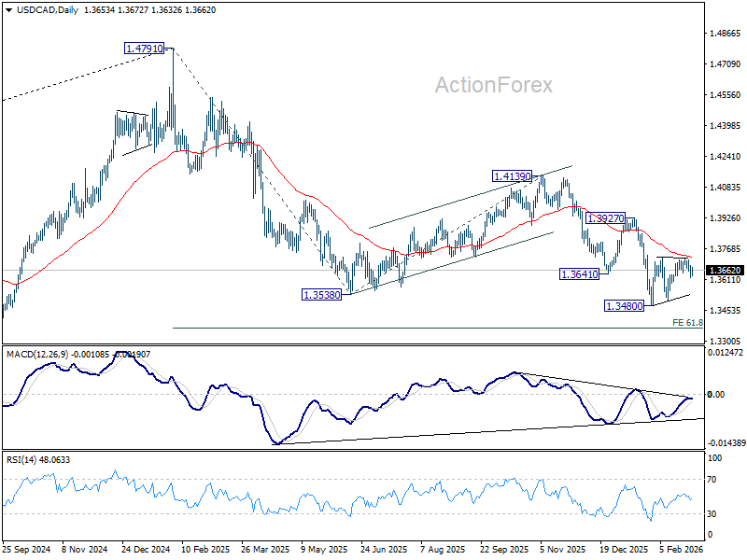This screenshot has width=747, height=560.
Task: Select the USDCAD,Daily chart title
Action: (x=48, y=10)
